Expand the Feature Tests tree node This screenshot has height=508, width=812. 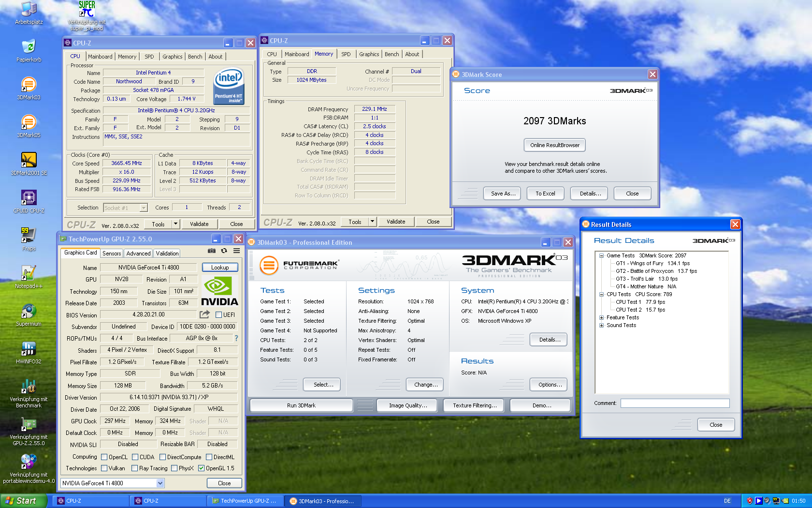pyautogui.click(x=601, y=317)
